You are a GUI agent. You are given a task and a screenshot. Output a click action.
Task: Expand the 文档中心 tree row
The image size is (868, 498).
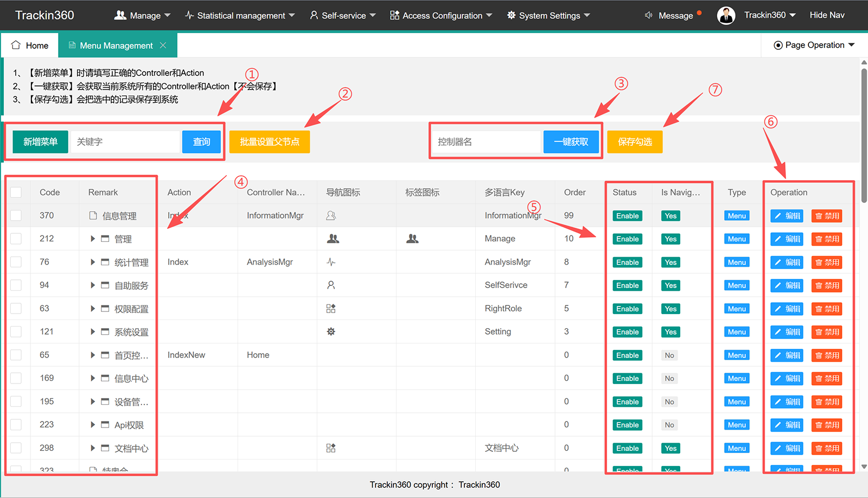point(93,448)
